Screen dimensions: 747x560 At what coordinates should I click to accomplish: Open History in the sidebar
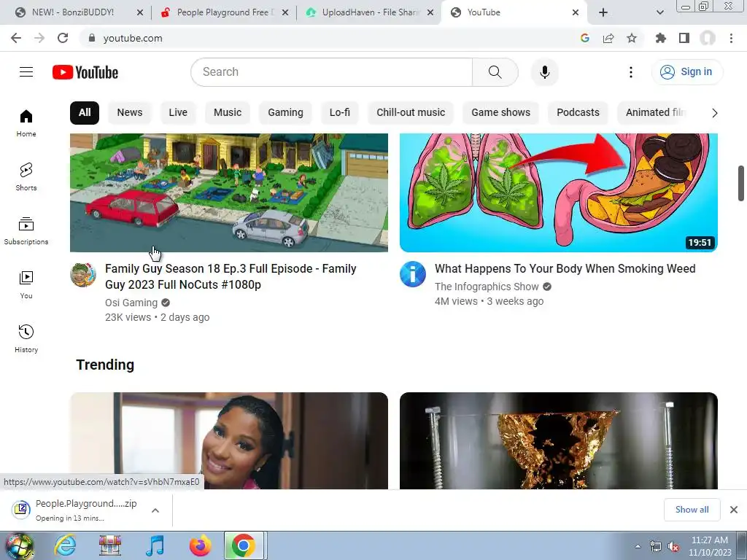click(26, 339)
